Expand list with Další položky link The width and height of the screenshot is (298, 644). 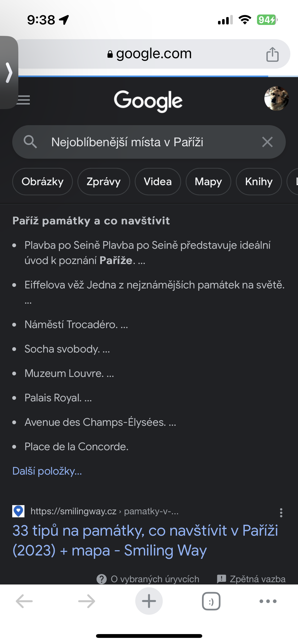[x=47, y=471]
